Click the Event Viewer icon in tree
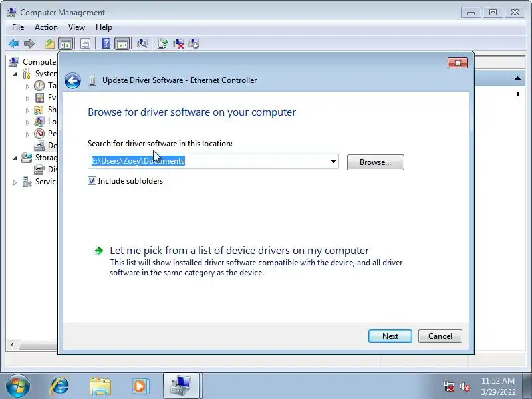This screenshot has width=532, height=399. (39, 98)
